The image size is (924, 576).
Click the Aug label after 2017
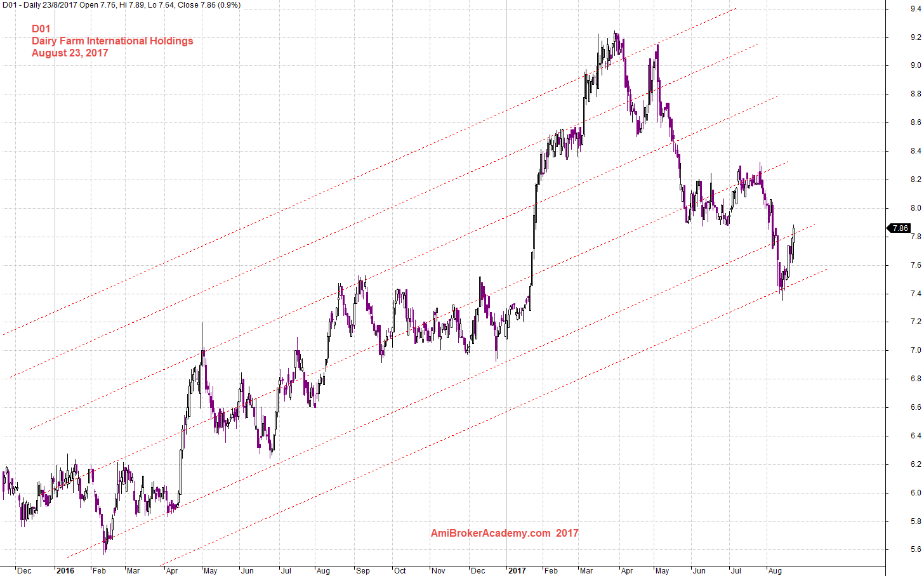coord(775,571)
